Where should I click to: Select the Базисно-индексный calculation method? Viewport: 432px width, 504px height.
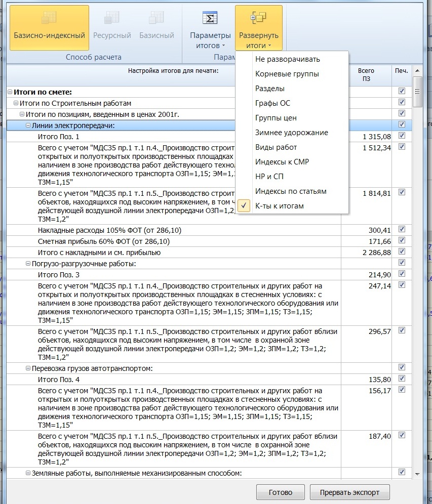[49, 27]
